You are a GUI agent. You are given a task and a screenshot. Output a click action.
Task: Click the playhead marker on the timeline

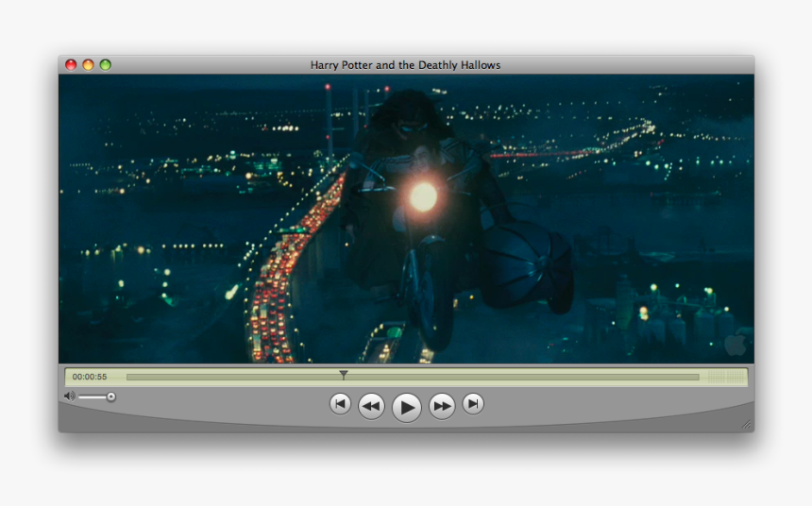coord(344,375)
